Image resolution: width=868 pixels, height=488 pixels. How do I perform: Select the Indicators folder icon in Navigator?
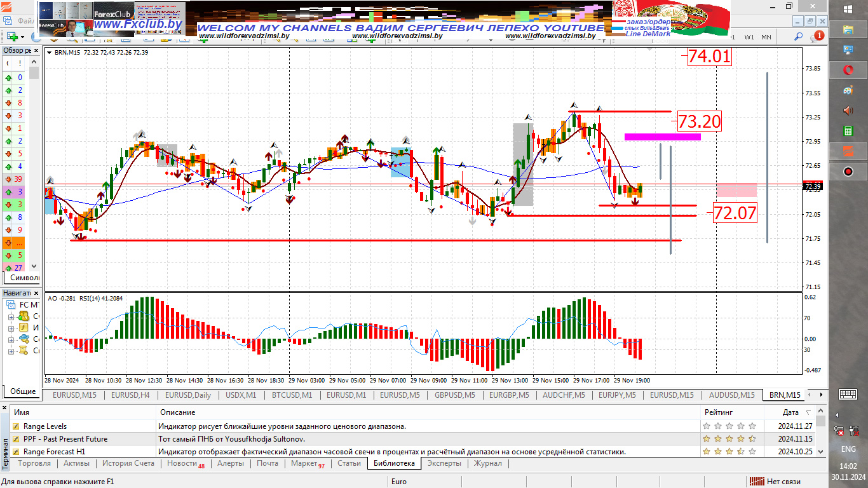point(24,327)
